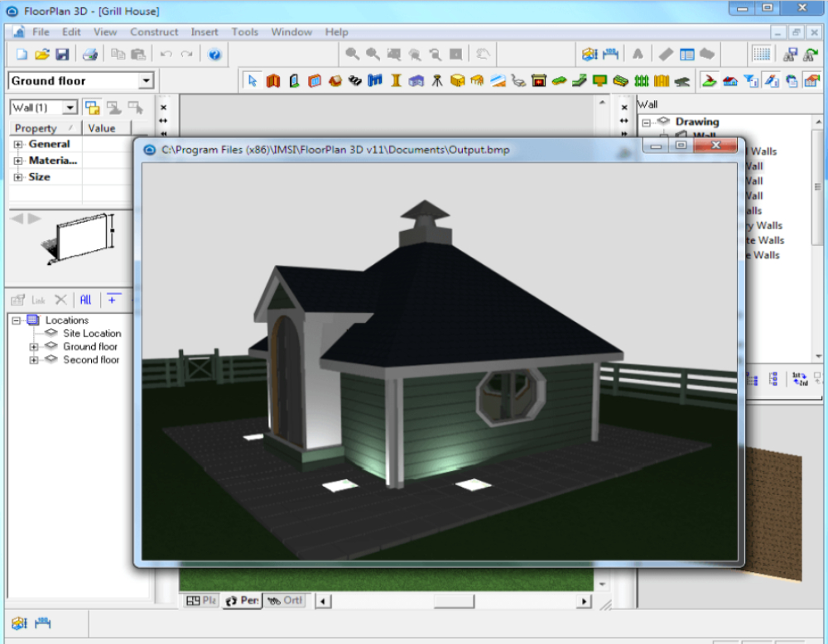
Task: Click the horizontal scrollbar thumb below the viewport
Action: tap(454, 601)
